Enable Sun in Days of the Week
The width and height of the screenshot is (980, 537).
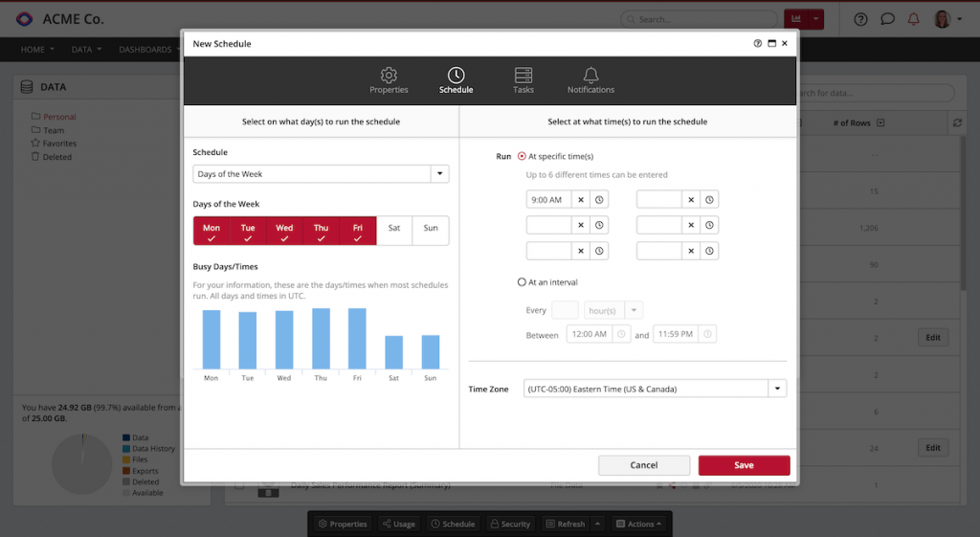(431, 231)
